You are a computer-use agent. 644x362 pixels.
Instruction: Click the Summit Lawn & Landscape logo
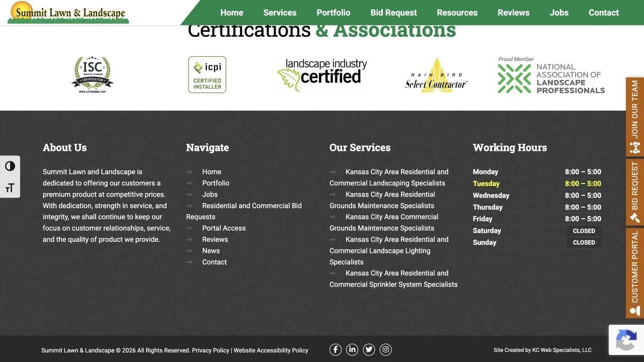pos(68,13)
